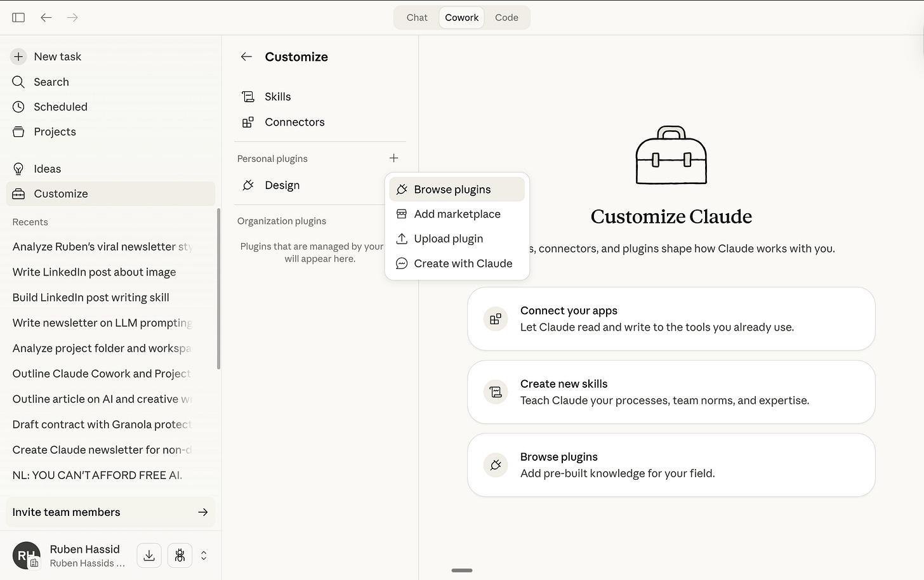The height and width of the screenshot is (580, 924).
Task: Click Invite team members button
Action: (x=110, y=512)
